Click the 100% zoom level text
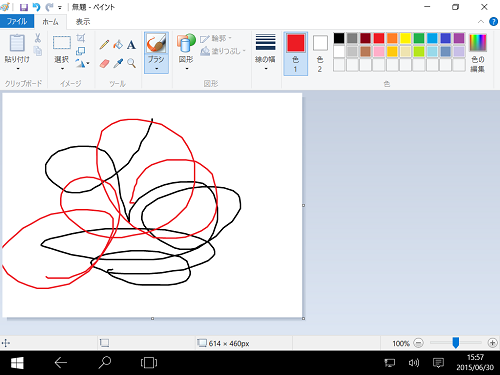The image size is (500, 375). point(401,343)
